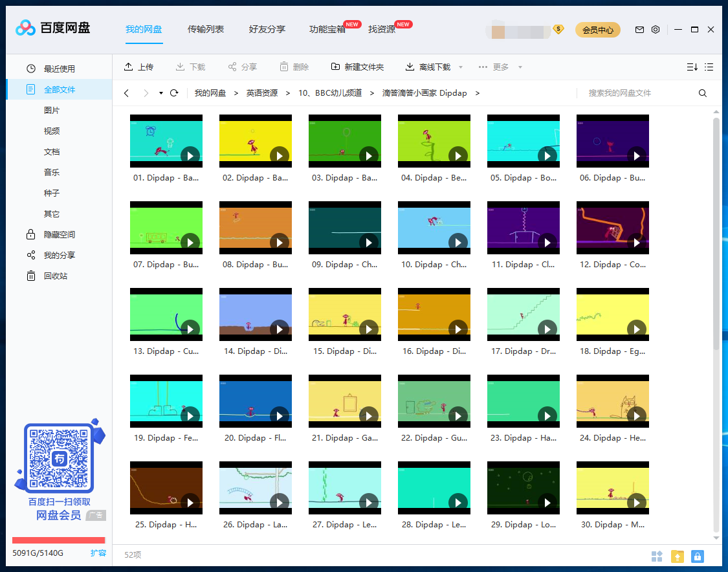This screenshot has height=572, width=728.
Task: Click the sort order icon
Action: pyautogui.click(x=692, y=67)
